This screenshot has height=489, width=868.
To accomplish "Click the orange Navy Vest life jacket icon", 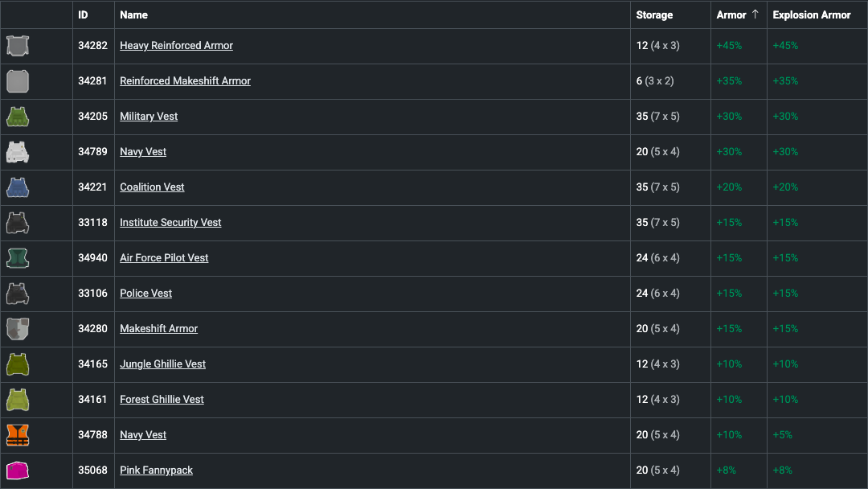I will tap(18, 435).
